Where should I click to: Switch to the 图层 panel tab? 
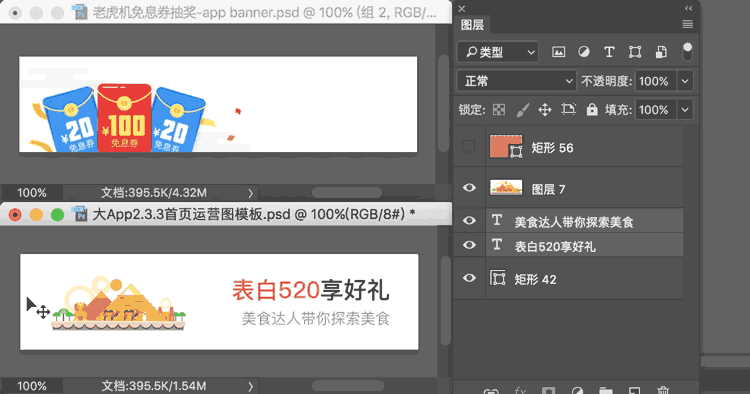472,25
